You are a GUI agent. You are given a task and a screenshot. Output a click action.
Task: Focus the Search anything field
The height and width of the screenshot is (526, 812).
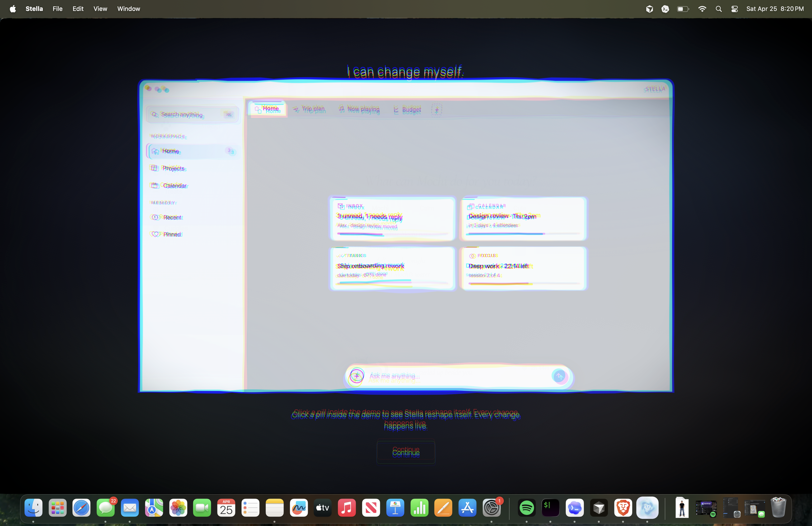pyautogui.click(x=192, y=114)
